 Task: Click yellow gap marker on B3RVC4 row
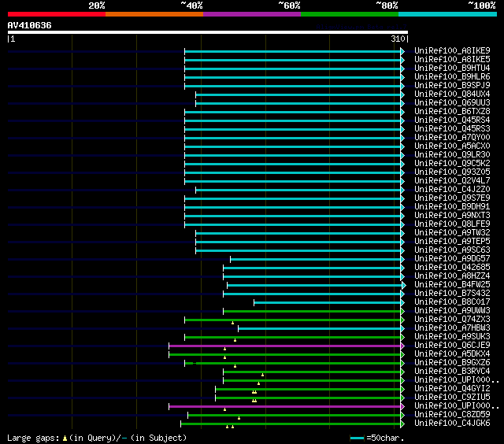(262, 375)
